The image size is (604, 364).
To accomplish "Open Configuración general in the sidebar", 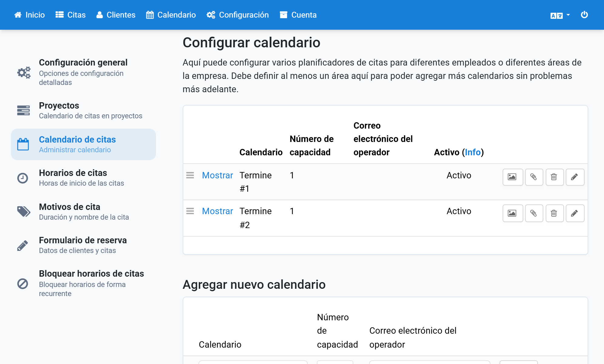I will point(83,72).
